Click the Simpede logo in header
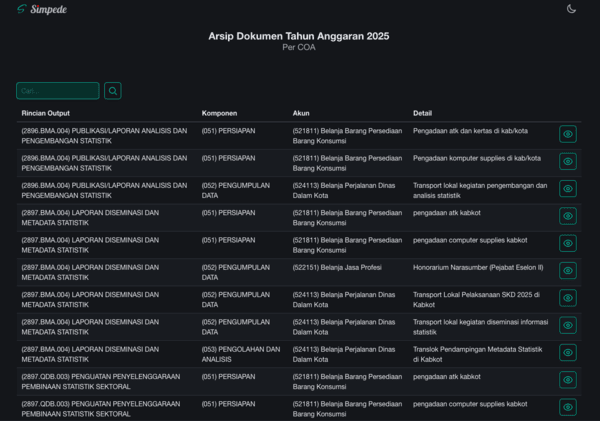This screenshot has height=421, width=600. (x=42, y=9)
